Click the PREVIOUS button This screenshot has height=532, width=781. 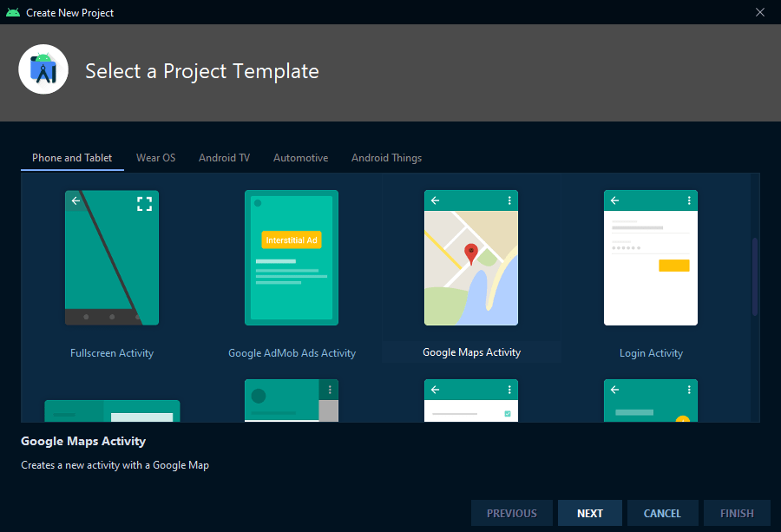[511, 513]
